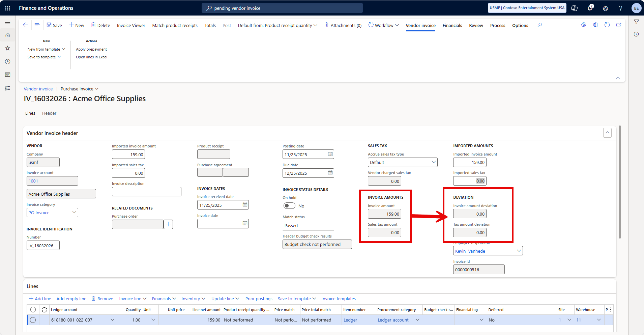
Task: Click the BE user avatar
Action: 636,8
